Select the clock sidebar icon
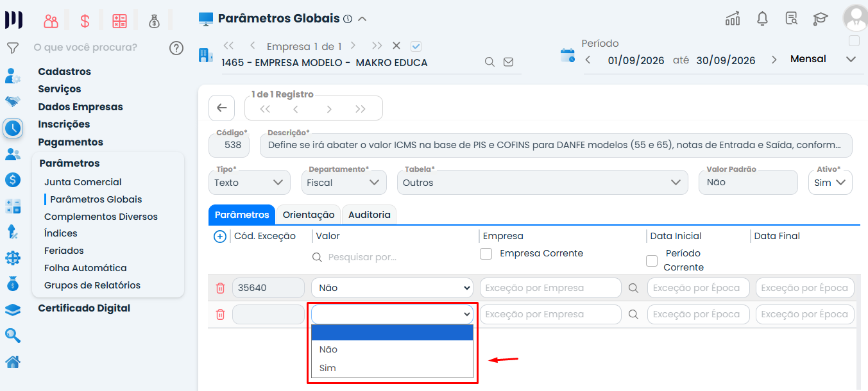 click(13, 128)
